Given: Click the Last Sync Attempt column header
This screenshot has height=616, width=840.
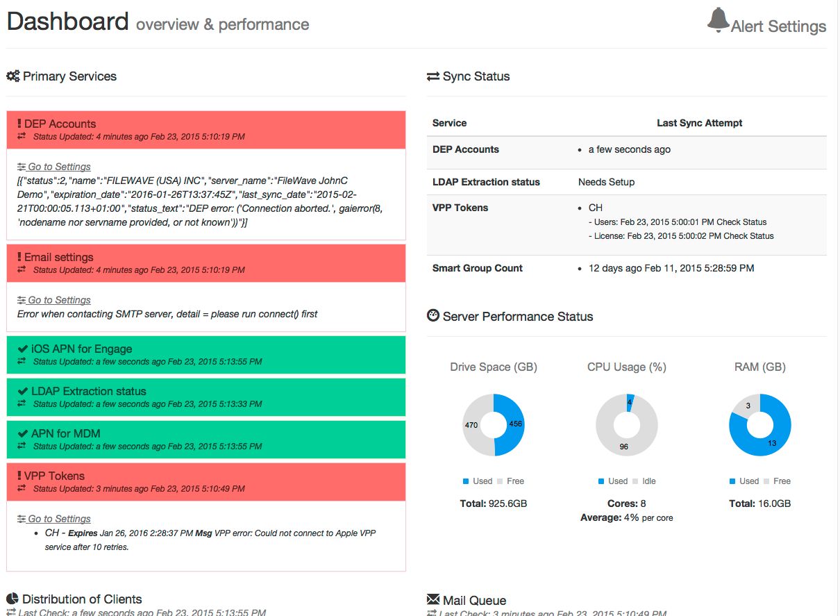Looking at the screenshot, I should [700, 123].
